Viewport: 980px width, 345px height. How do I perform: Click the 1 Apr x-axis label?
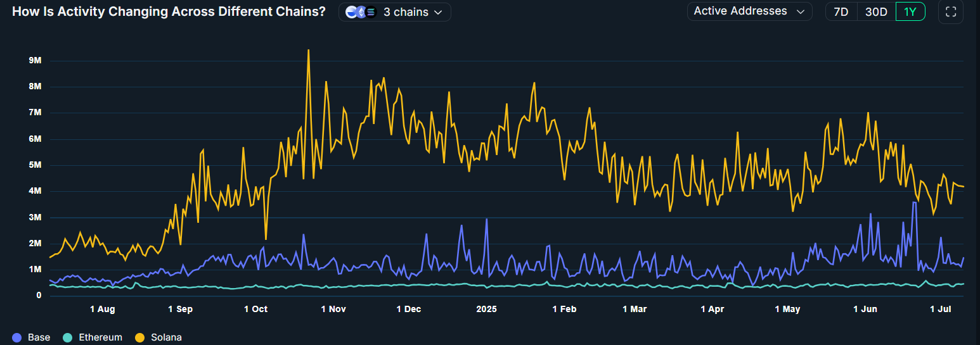[x=712, y=310]
